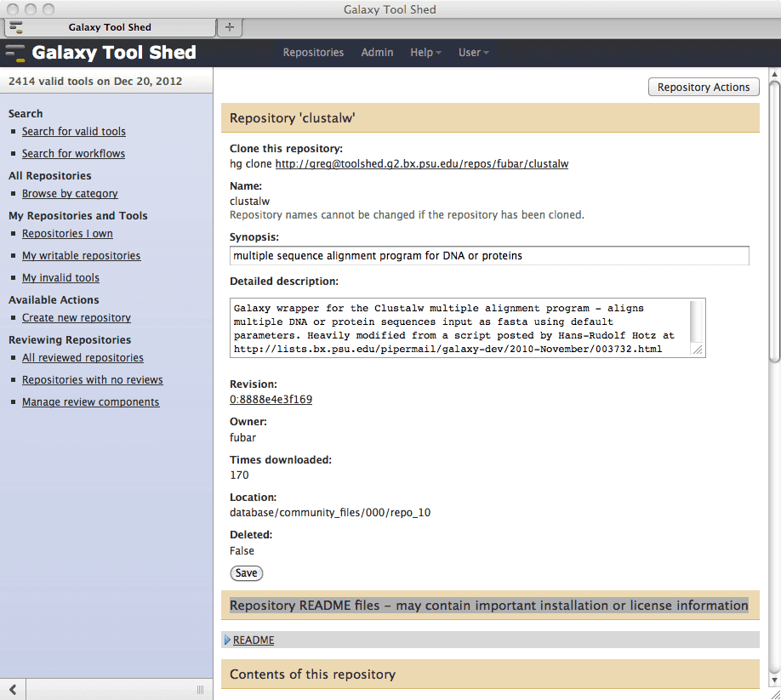Image resolution: width=781 pixels, height=700 pixels.
Task: Expand the README disclosure triangle
Action: pyautogui.click(x=227, y=640)
